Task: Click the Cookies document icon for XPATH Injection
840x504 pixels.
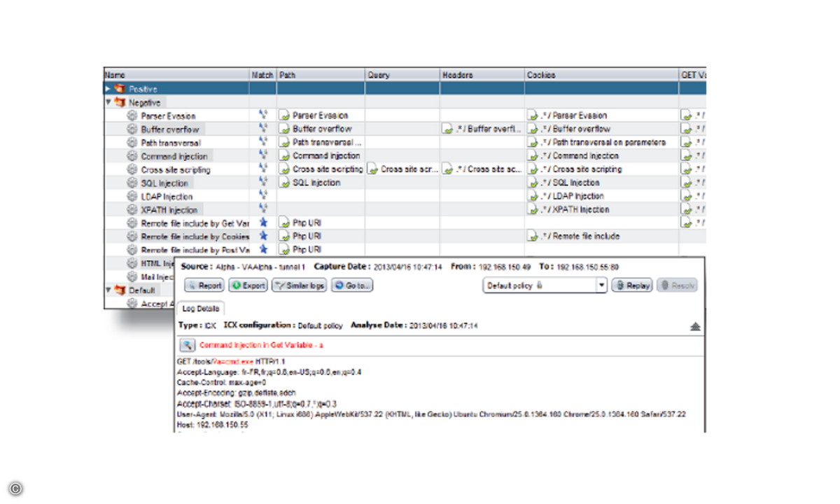Action: [533, 209]
